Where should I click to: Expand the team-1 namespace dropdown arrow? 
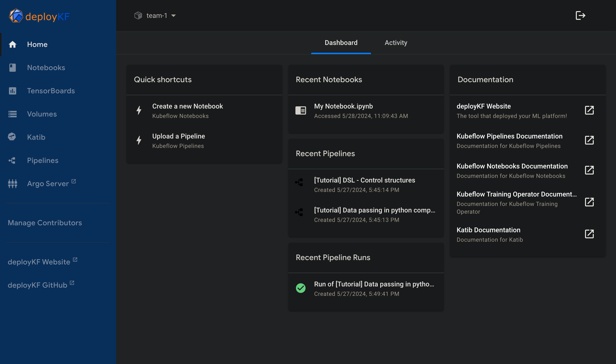tap(173, 16)
